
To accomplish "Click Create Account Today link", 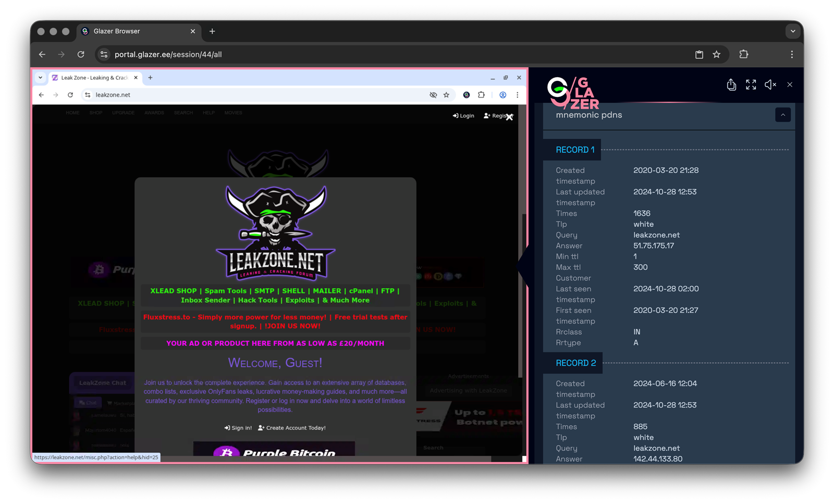I will click(292, 428).
